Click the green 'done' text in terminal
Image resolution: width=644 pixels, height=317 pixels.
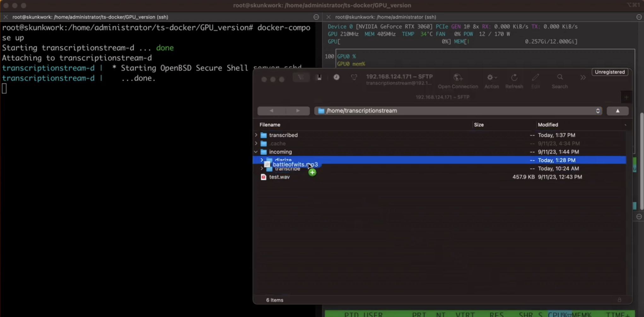[165, 48]
